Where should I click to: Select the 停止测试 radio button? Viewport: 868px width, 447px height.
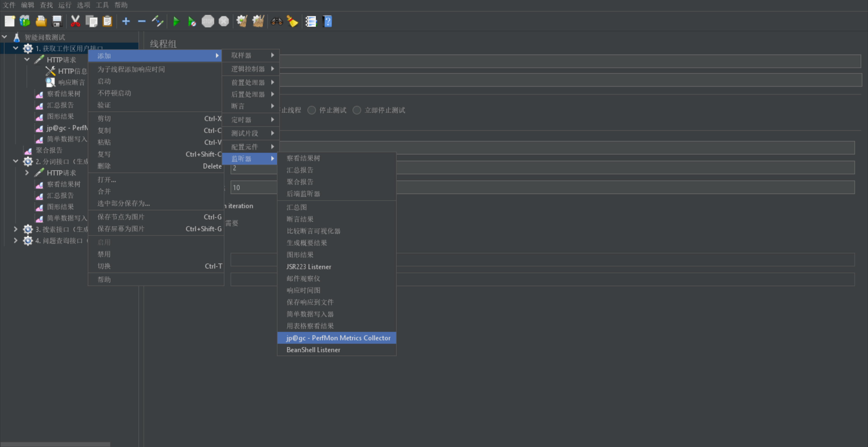[x=312, y=110]
